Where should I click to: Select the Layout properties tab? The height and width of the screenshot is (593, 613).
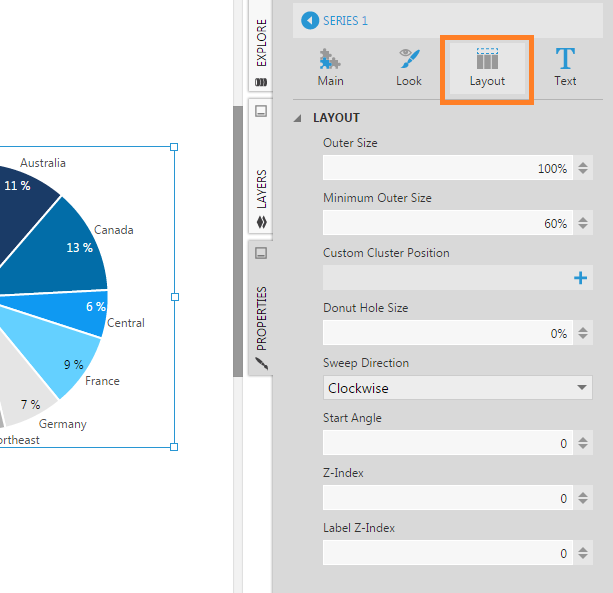tap(487, 67)
